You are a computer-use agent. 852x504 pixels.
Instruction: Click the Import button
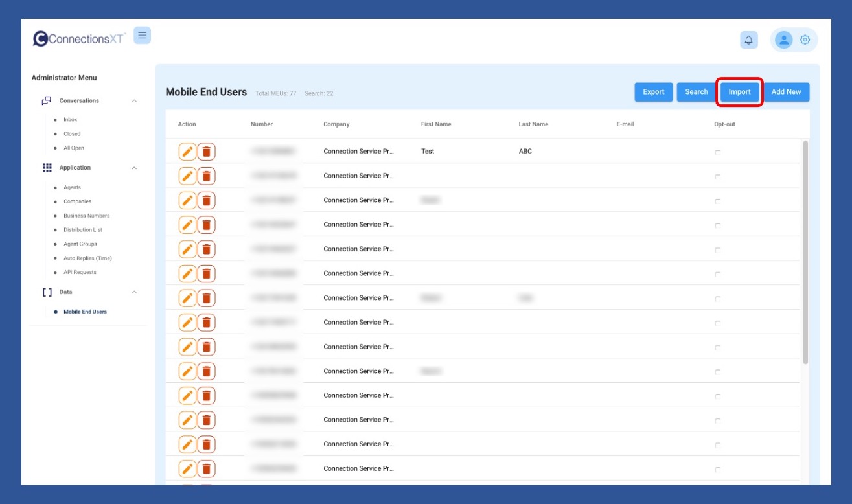coord(739,92)
